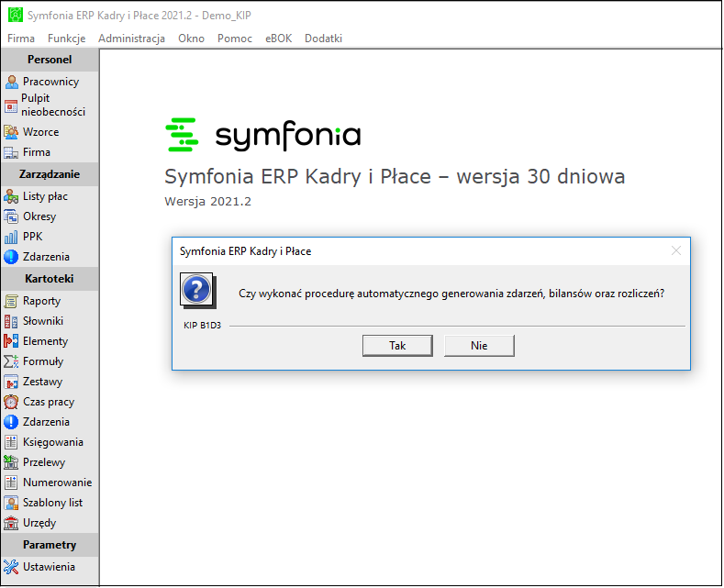Open the Przelewy icon
The image size is (724, 588).
(x=11, y=462)
